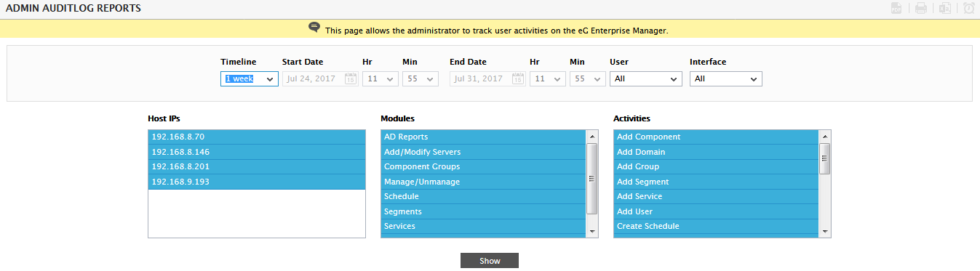The width and height of the screenshot is (980, 271).
Task: Select the AD Reports module
Action: (483, 137)
